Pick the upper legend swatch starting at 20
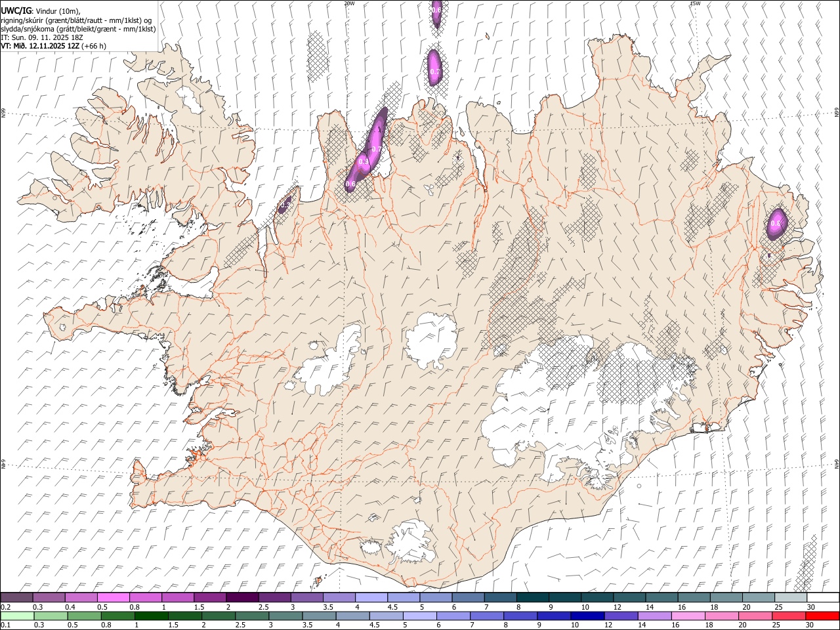The width and height of the screenshot is (840, 630). (x=758, y=598)
